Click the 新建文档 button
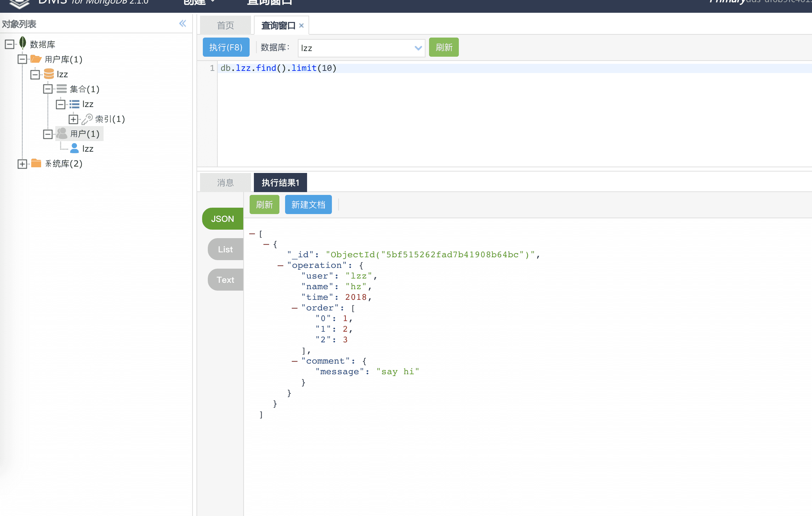Screen dimensions: 812x516 pos(308,204)
